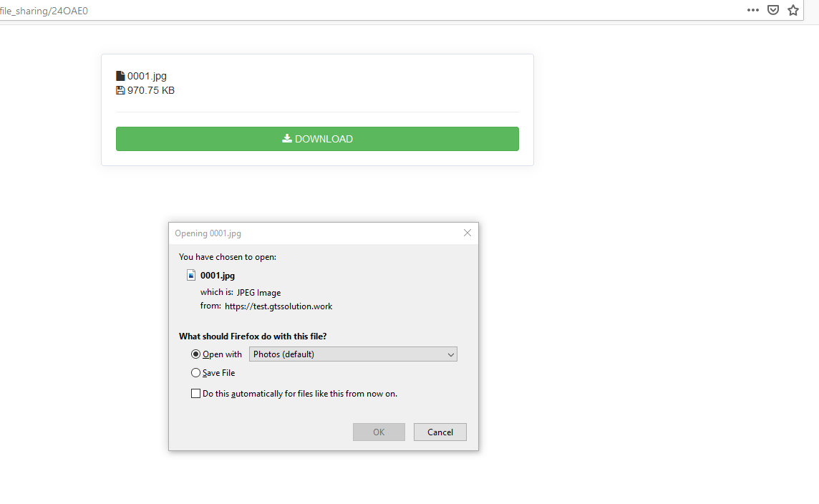Viewport: 819px width, 504px height.
Task: Open the Photos (default) application dropdown
Action: click(353, 354)
